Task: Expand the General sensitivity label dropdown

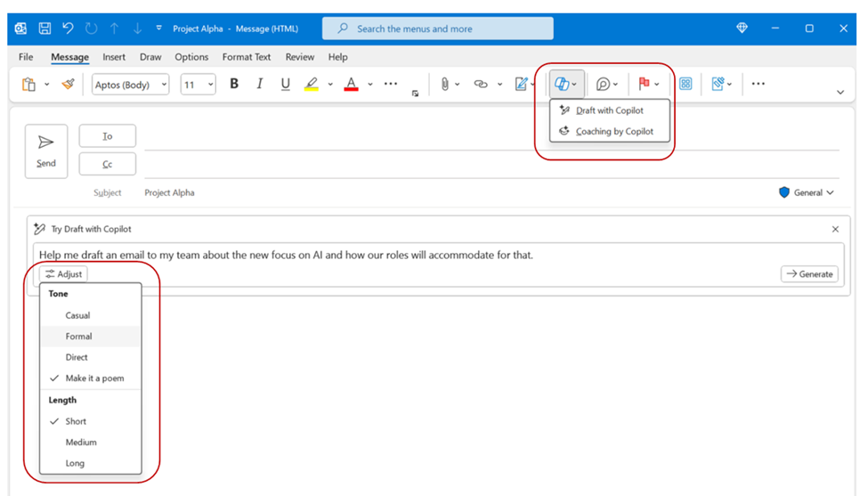Action: 807,192
